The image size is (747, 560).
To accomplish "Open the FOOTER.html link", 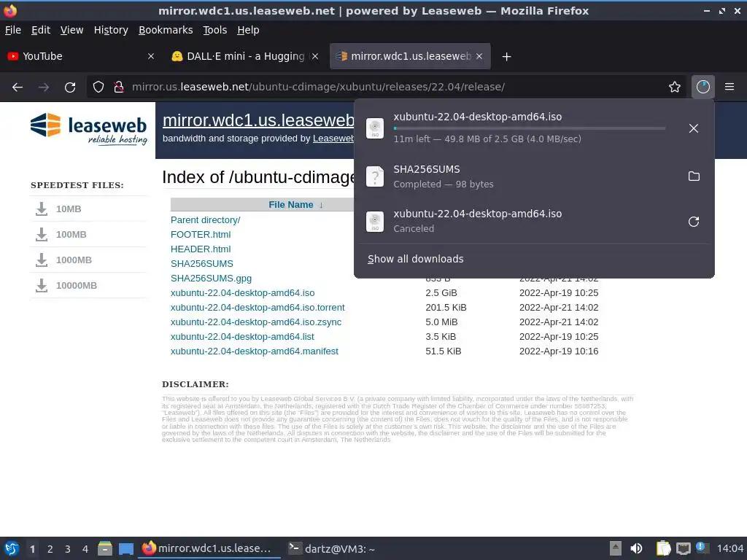I will (201, 234).
